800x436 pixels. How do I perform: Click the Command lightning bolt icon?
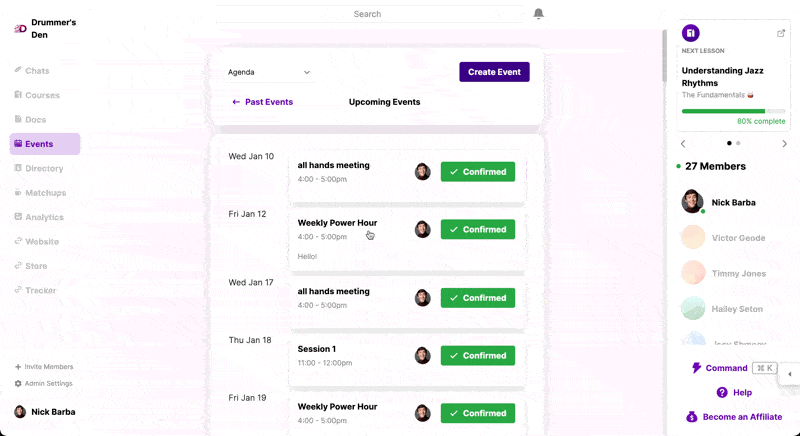696,368
